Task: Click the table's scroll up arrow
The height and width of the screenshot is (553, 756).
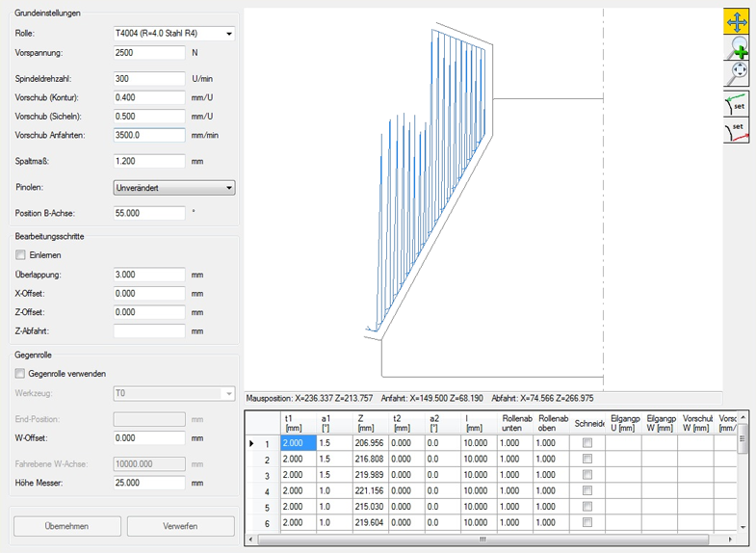Action: pos(743,415)
